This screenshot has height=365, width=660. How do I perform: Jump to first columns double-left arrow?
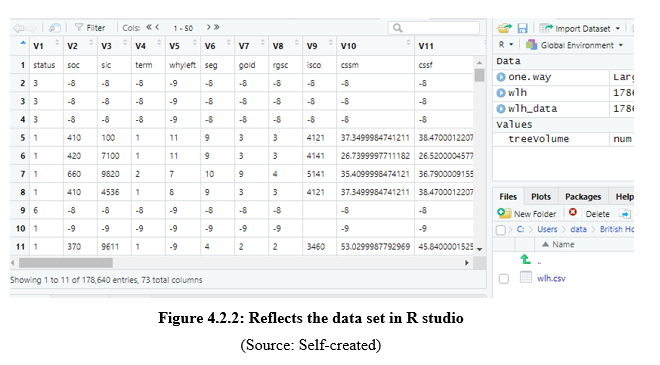click(x=149, y=27)
